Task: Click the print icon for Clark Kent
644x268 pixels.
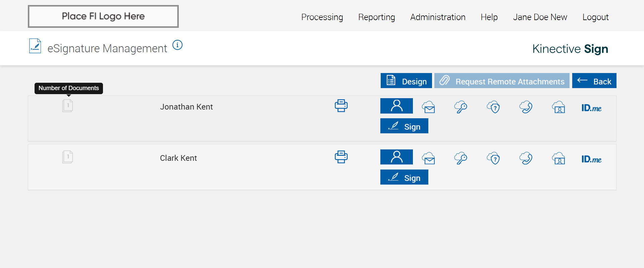Action: 341,157
